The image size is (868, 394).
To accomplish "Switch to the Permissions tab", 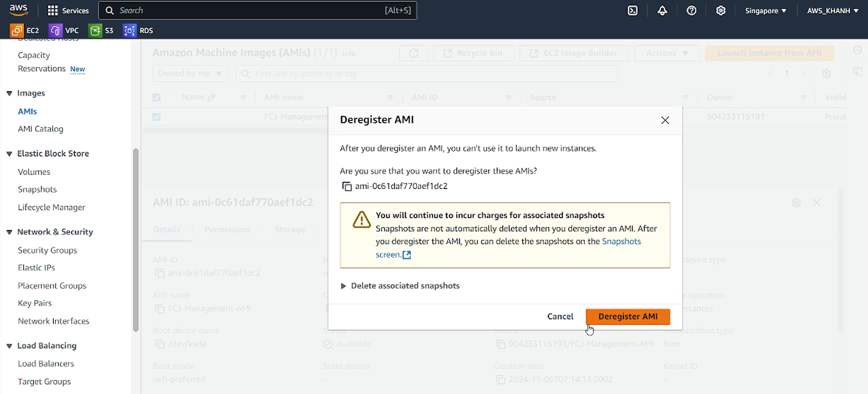I will [227, 229].
